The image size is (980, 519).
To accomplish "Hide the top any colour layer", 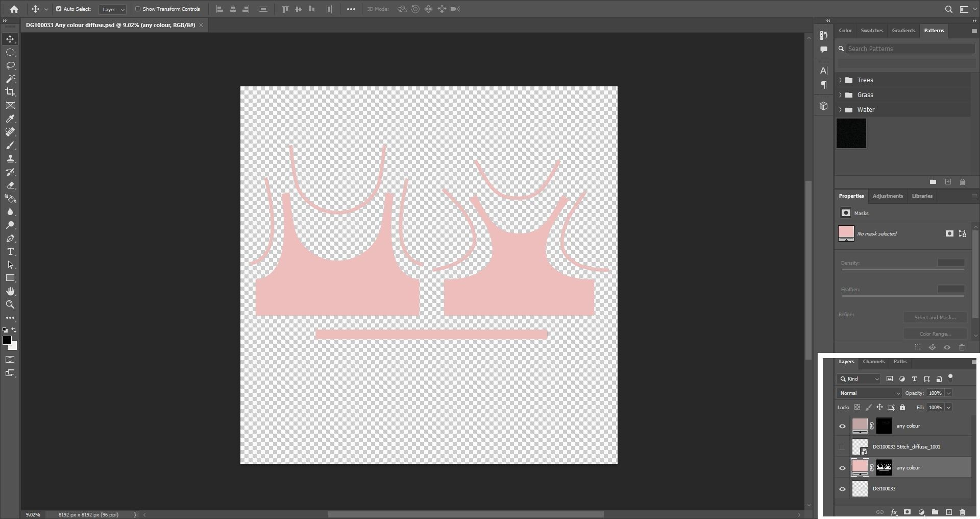I will [842, 426].
